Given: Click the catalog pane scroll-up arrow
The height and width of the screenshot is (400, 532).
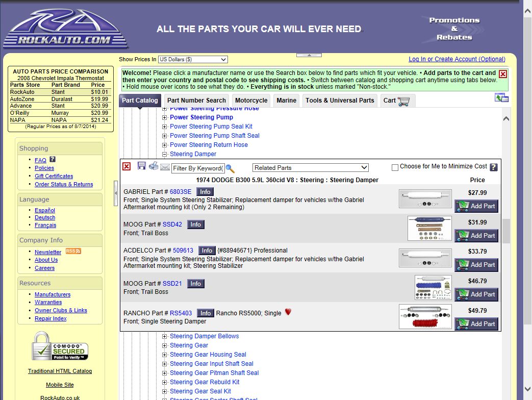Looking at the screenshot, I should (x=506, y=119).
